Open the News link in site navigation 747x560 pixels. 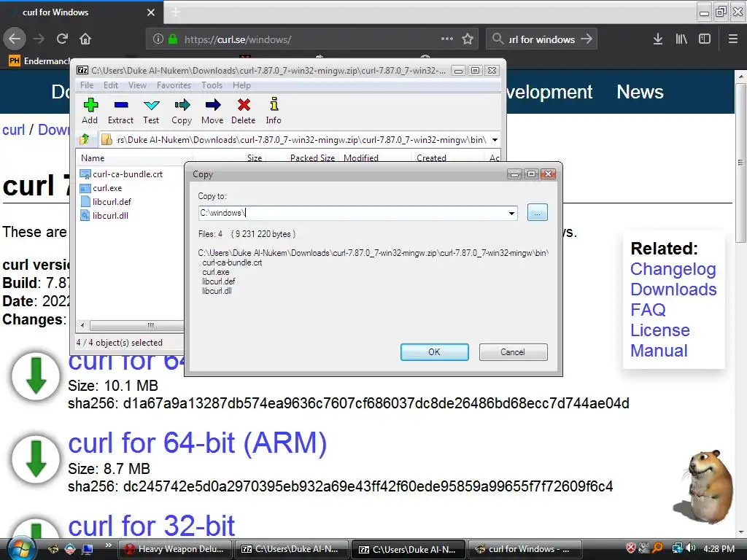[640, 92]
